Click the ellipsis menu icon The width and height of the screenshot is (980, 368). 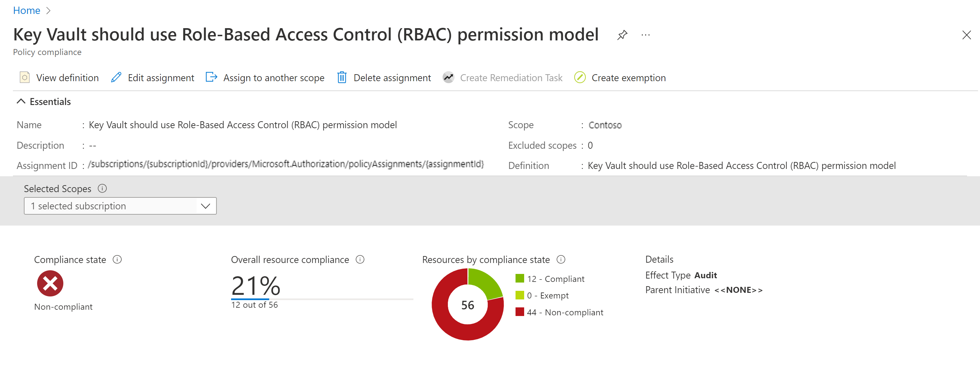(646, 35)
